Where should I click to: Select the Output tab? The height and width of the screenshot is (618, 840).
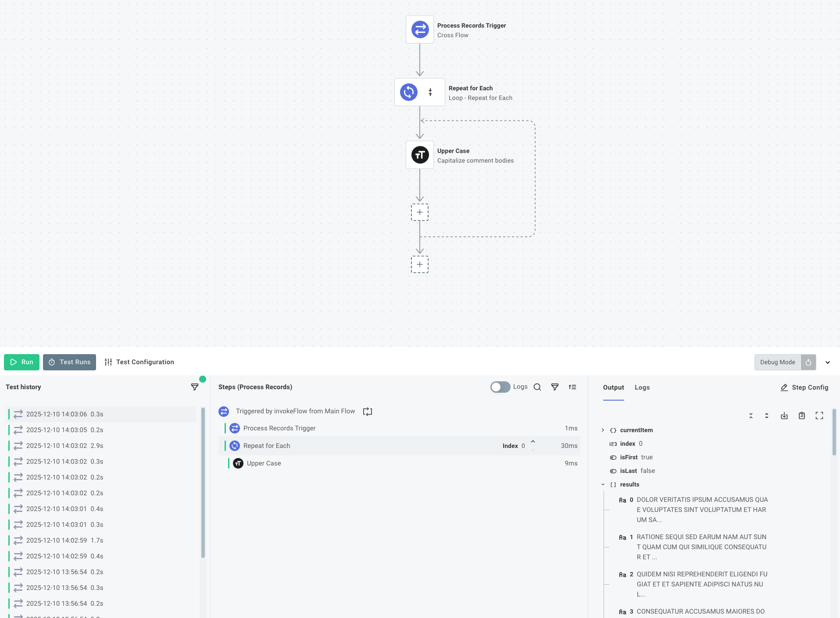(613, 387)
